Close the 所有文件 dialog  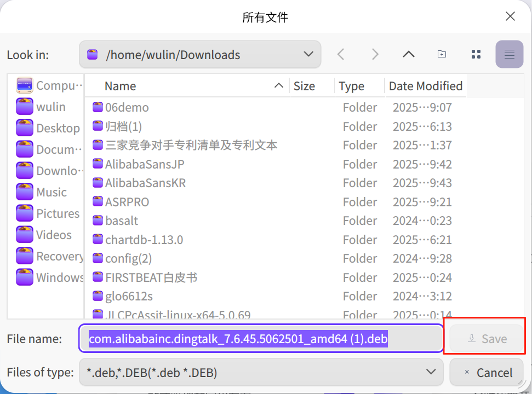tap(510, 16)
